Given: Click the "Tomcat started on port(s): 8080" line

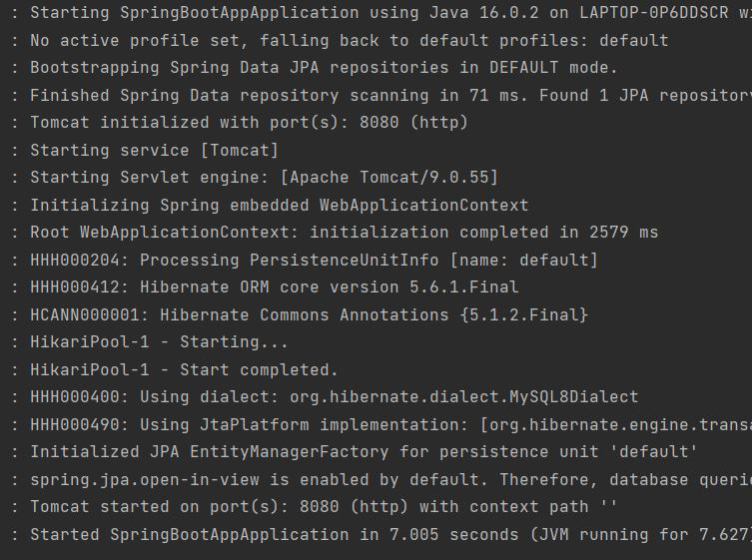Looking at the screenshot, I should click(x=324, y=507).
